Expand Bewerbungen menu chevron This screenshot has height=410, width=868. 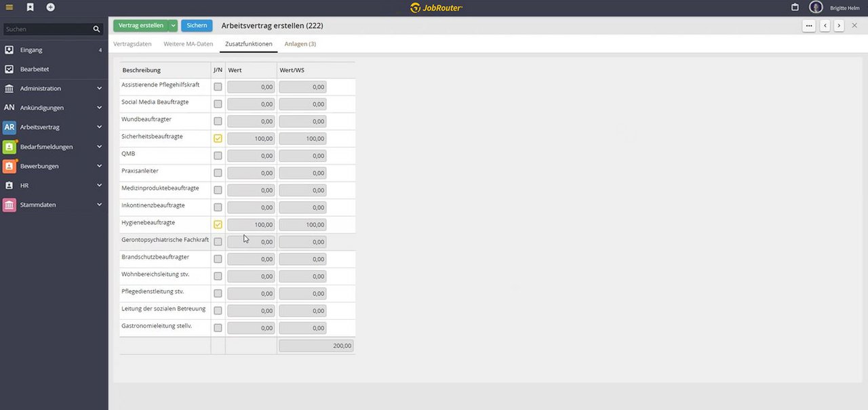click(99, 166)
